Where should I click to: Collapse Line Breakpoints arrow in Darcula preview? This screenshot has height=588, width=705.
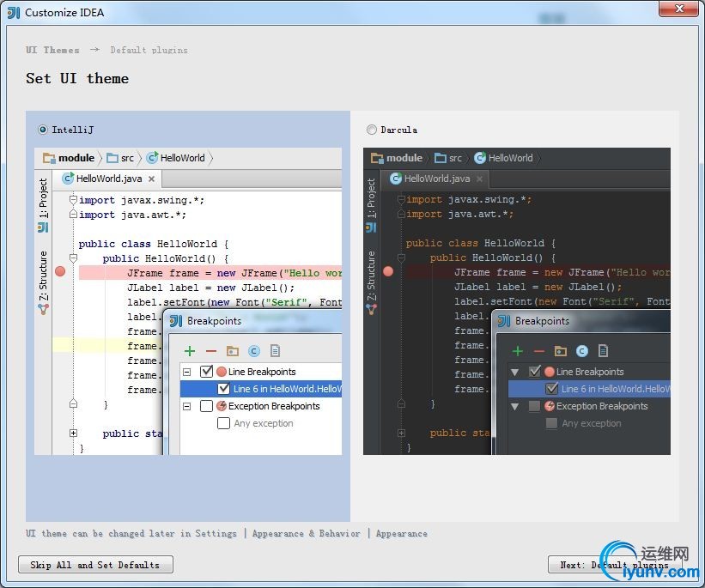pos(515,372)
